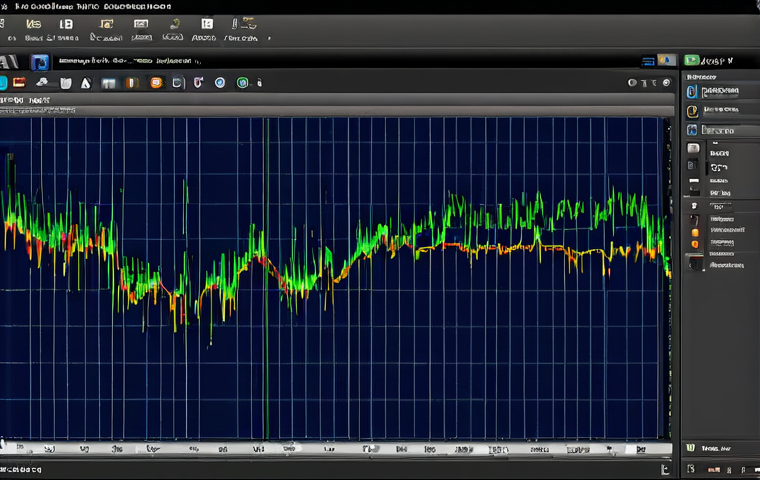Click the yellow lettered icon in the top ribbon
760x480 pixels.
[x=33, y=24]
